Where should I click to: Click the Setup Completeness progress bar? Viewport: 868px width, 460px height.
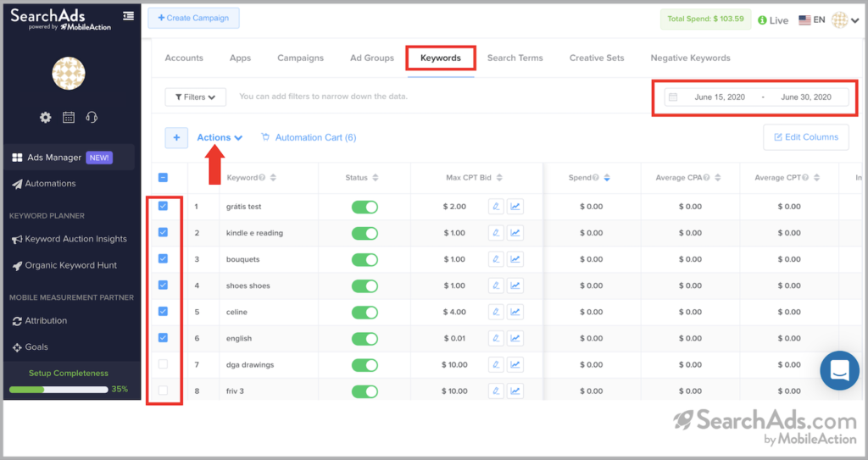(58, 390)
